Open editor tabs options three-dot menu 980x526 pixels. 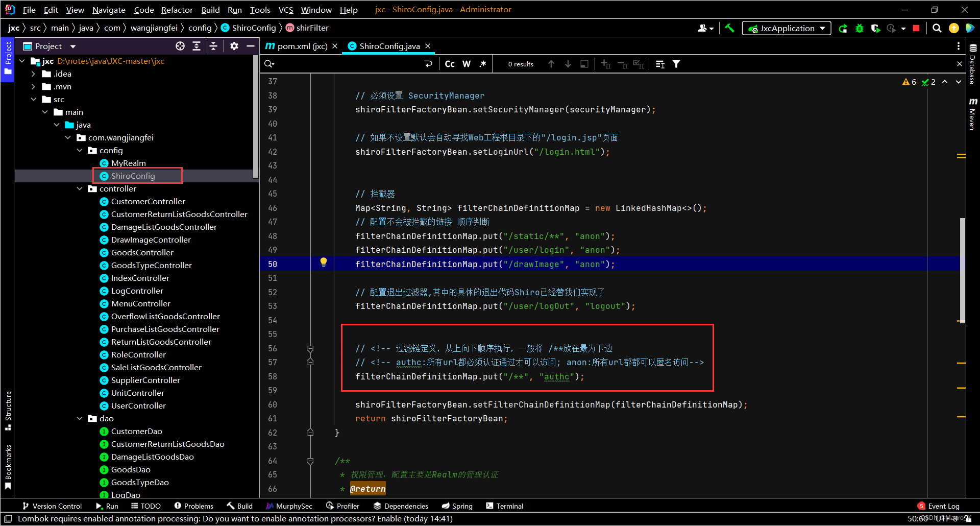point(959,46)
